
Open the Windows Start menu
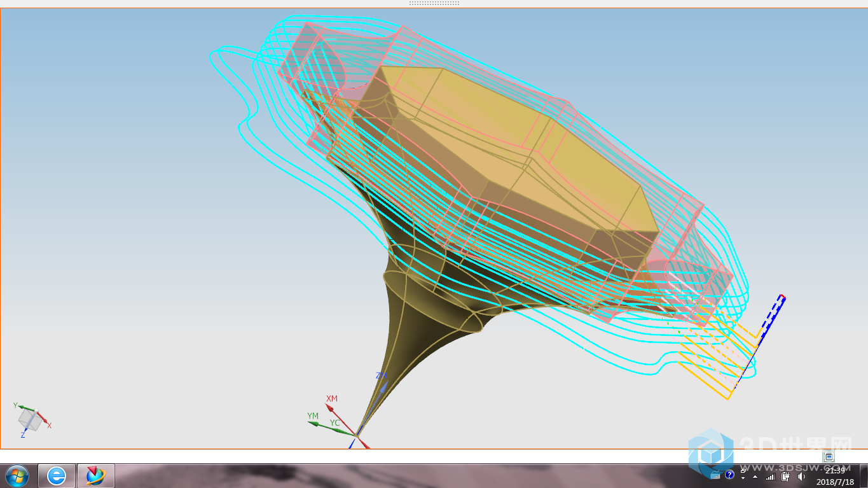coord(17,475)
